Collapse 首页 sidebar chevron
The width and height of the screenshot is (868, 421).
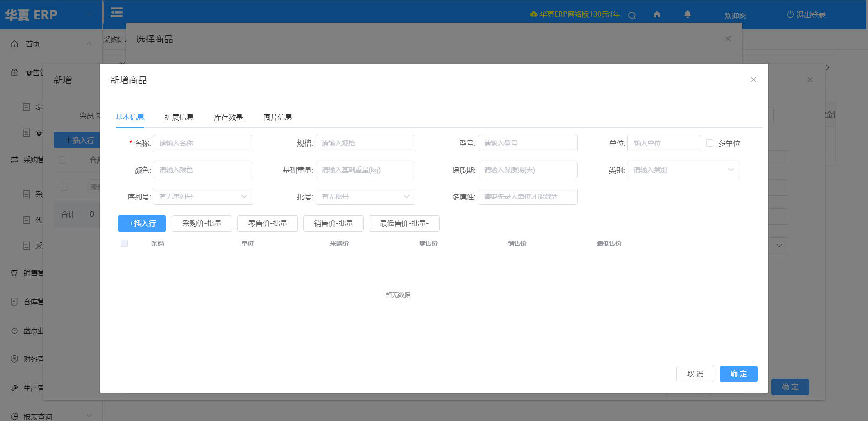pyautogui.click(x=89, y=44)
